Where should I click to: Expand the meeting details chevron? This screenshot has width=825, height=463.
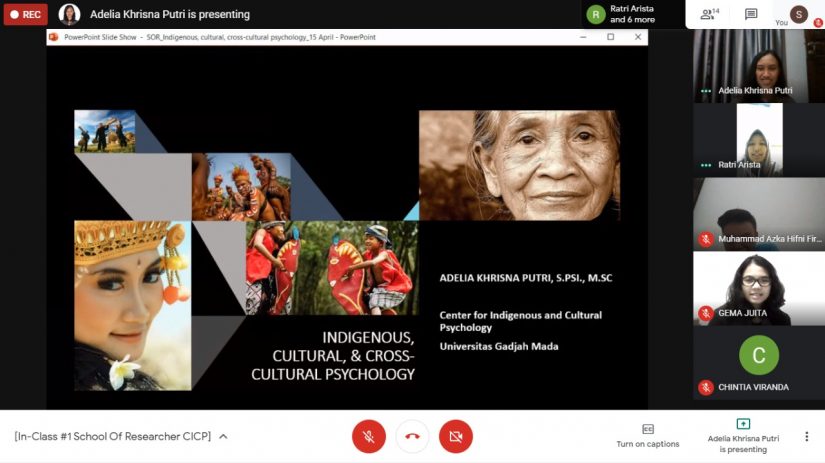[223, 437]
